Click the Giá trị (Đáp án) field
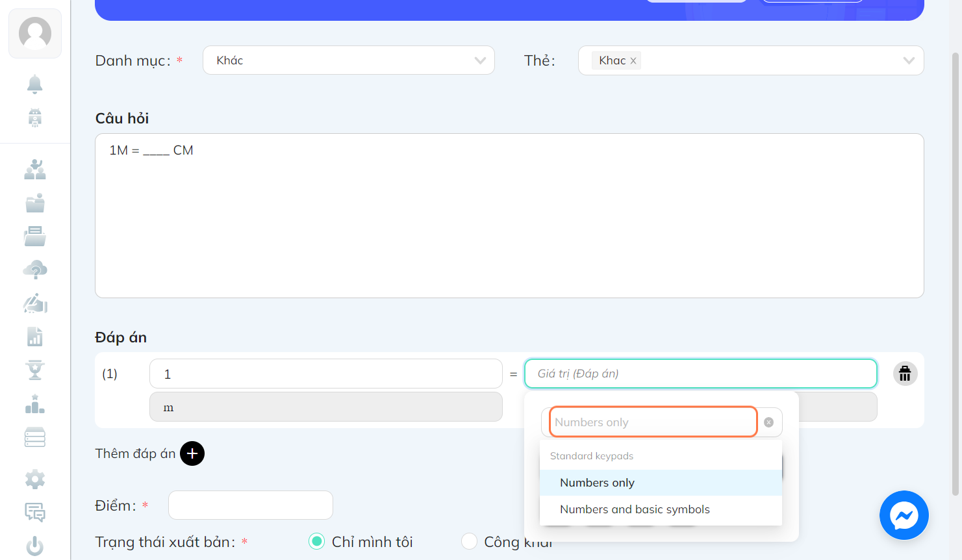 point(701,374)
